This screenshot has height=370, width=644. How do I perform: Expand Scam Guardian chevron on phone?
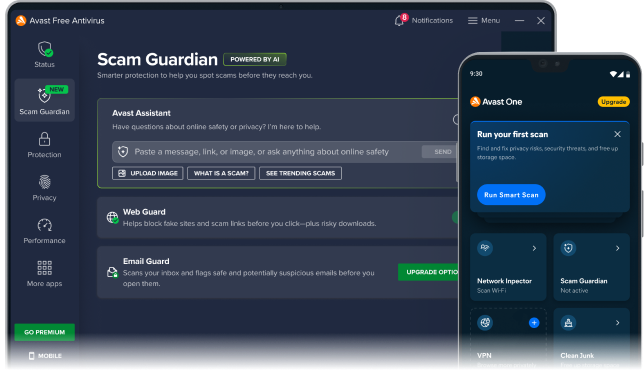coord(617,248)
